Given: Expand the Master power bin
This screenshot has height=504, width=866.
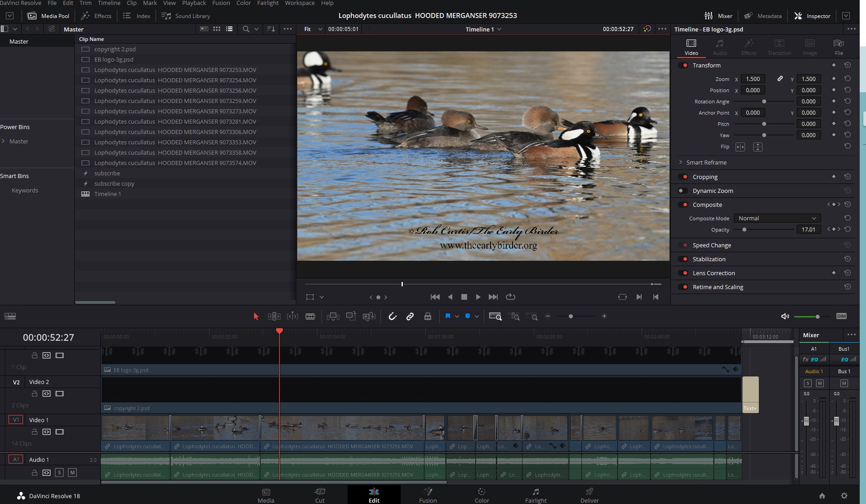Looking at the screenshot, I should point(4,141).
